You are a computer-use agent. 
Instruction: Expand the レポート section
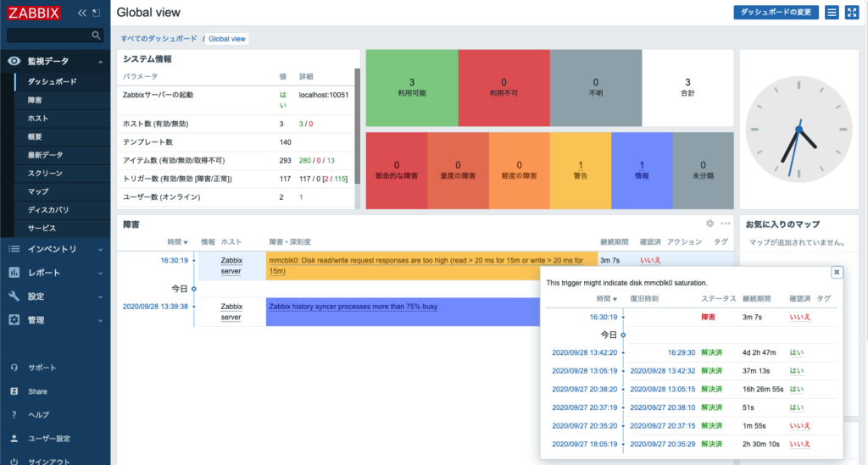(100, 273)
